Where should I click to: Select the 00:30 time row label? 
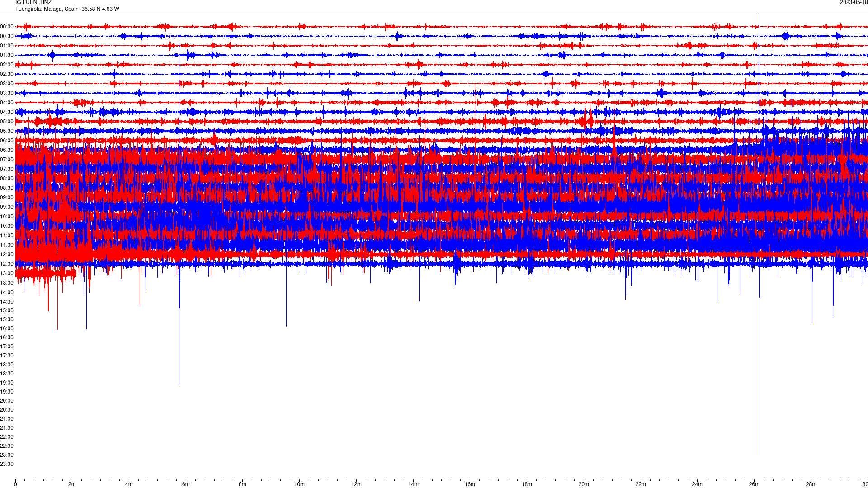click(x=7, y=36)
